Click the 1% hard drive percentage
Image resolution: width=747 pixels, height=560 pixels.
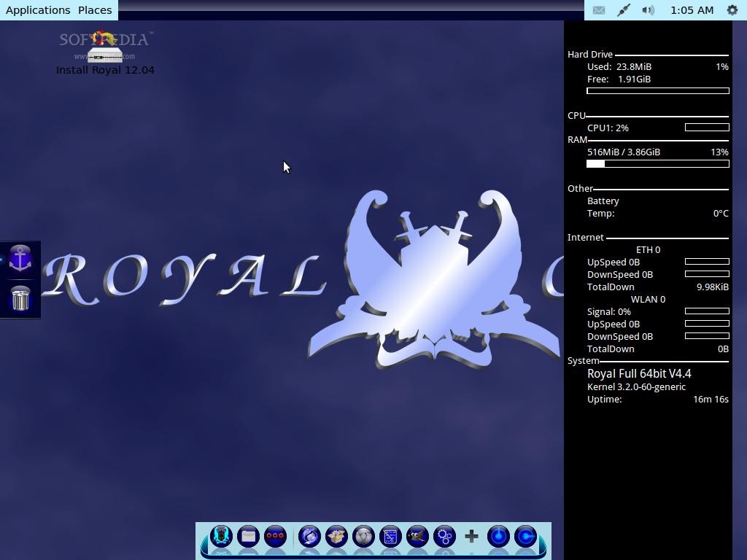721,66
